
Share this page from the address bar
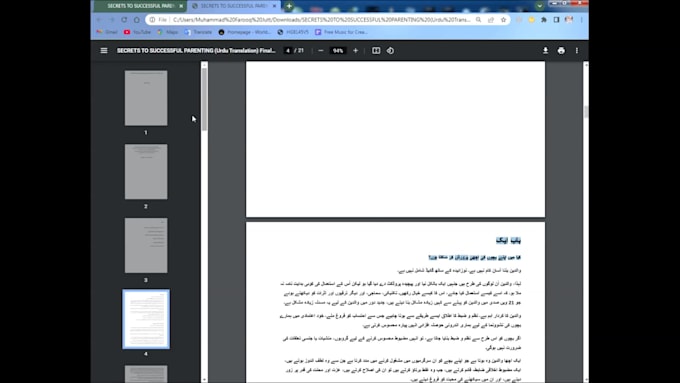[491, 20]
